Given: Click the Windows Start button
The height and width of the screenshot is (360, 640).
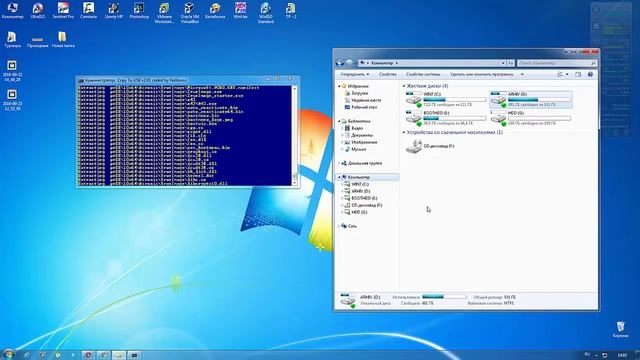Looking at the screenshot, I should [8, 354].
